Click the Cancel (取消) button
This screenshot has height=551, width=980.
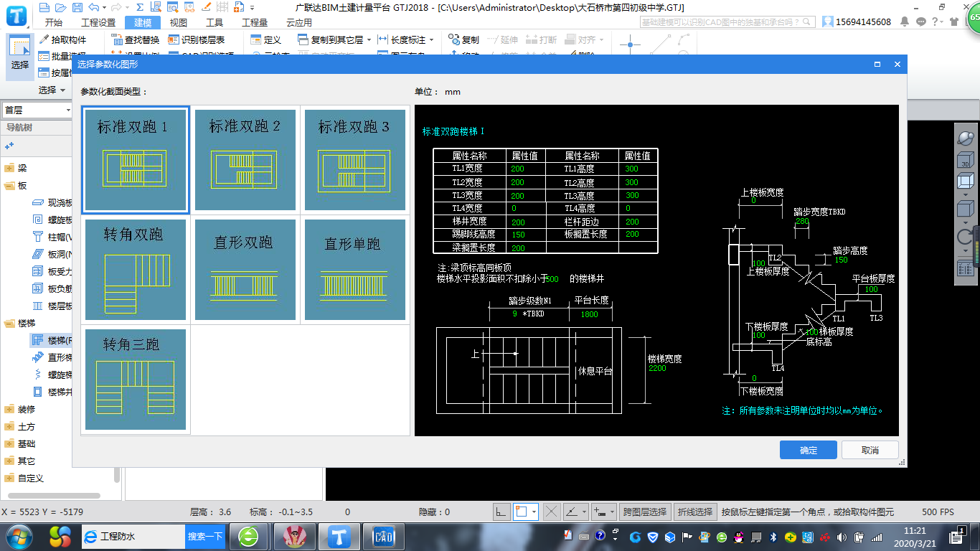coord(870,450)
